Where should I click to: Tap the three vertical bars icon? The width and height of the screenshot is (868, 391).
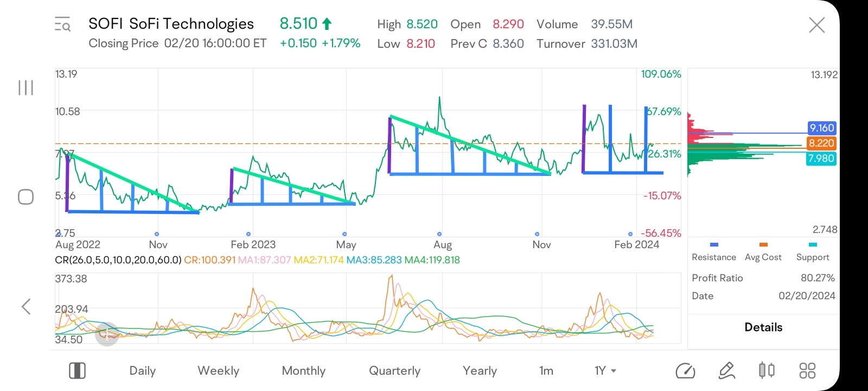(25, 87)
